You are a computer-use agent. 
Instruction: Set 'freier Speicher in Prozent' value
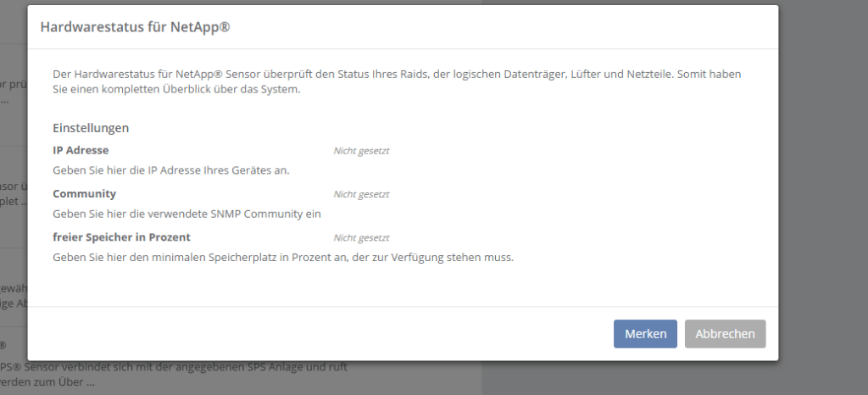(361, 238)
